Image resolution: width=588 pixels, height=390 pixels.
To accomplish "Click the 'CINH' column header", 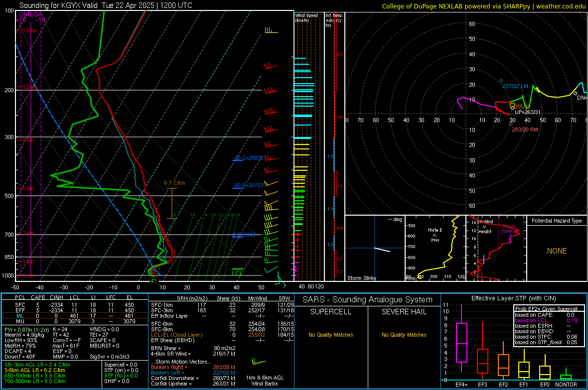I will coord(56,297).
